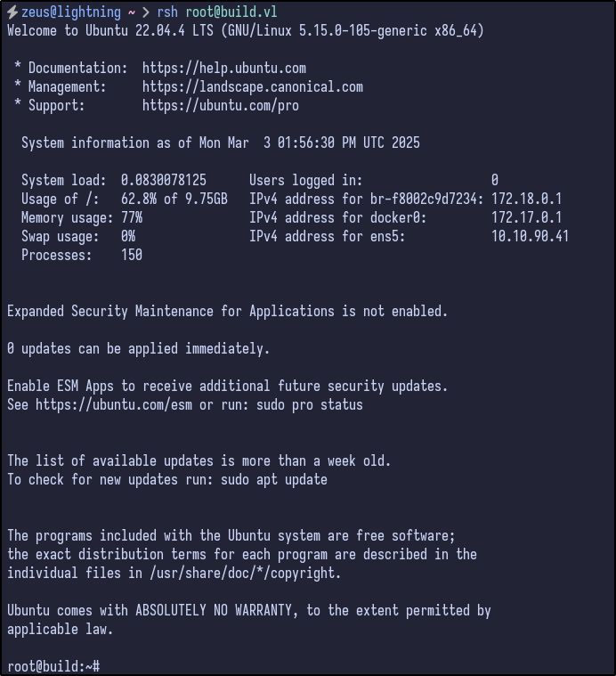Follow the ubuntu.com/pro support link
This screenshot has width=616, height=676.
click(x=220, y=105)
